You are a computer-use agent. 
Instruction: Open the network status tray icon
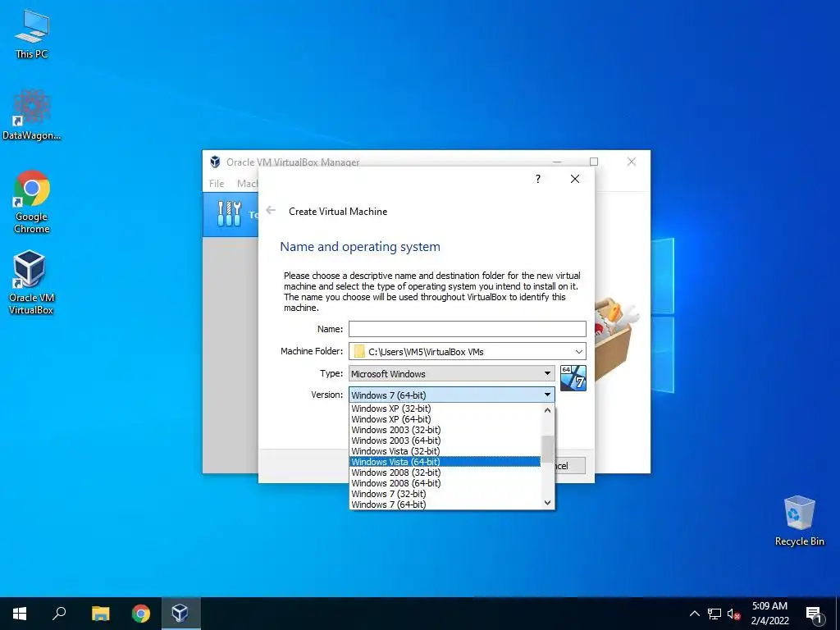coord(714,614)
